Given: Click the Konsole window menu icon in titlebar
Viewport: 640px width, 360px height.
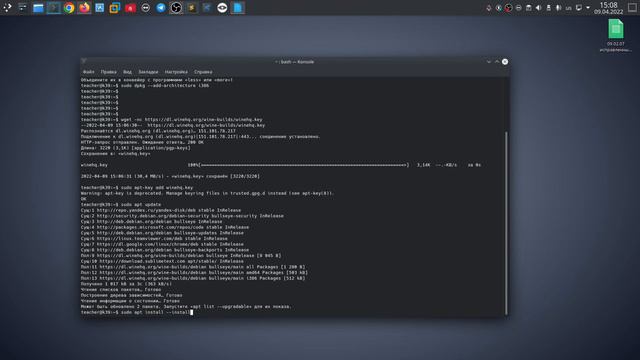Looking at the screenshot, I should click(84, 62).
